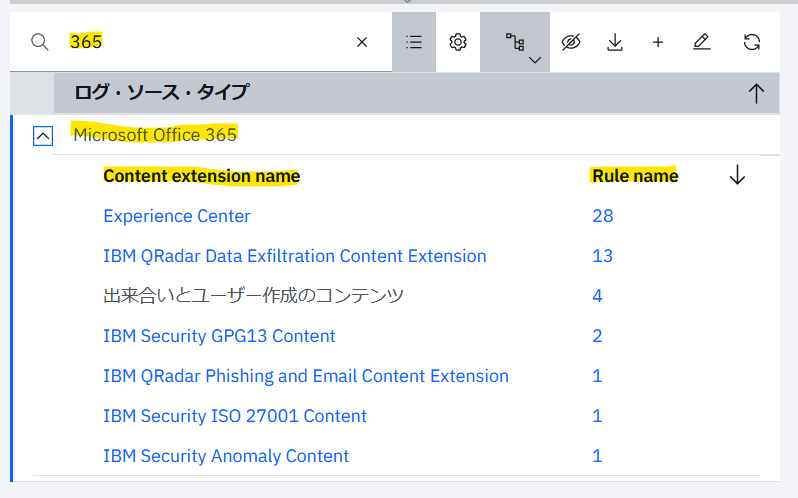Click the download export icon
Viewport: 798px width, 498px height.
point(615,42)
